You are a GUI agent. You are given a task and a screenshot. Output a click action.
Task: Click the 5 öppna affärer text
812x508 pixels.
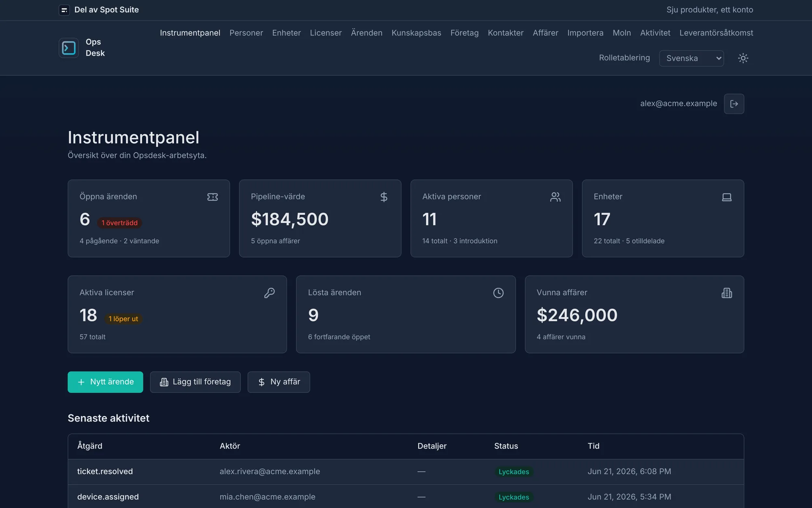tap(275, 241)
